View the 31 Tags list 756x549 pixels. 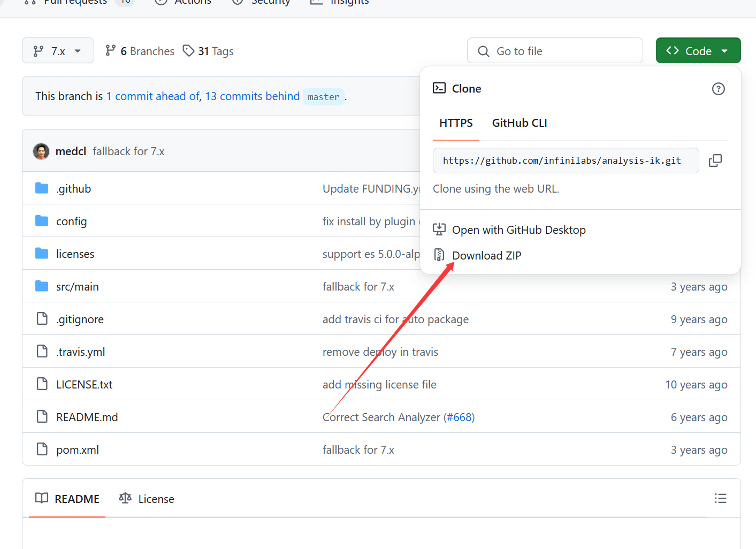tap(208, 51)
